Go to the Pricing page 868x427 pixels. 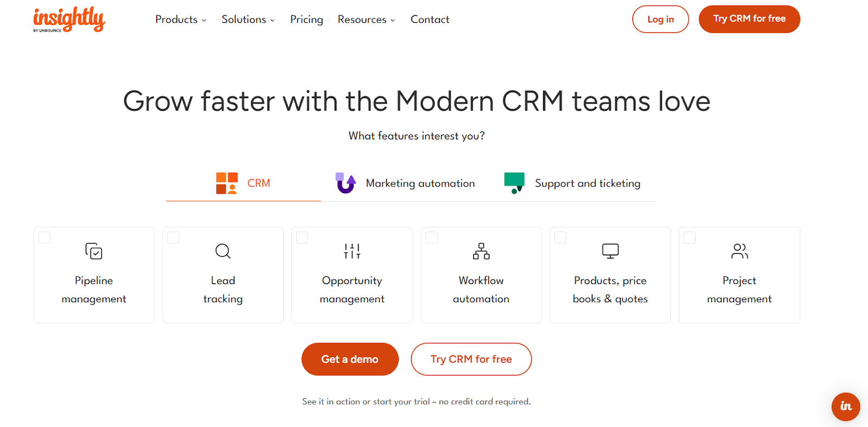click(x=307, y=20)
